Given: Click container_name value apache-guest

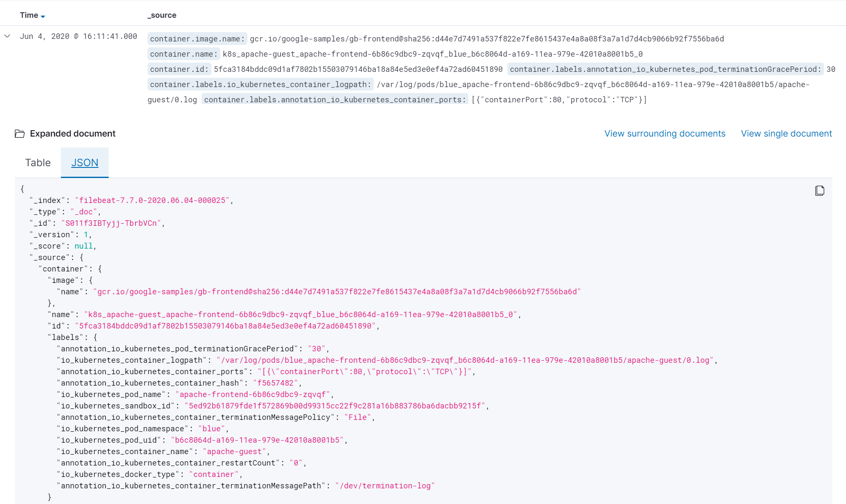Looking at the screenshot, I should (x=234, y=452).
